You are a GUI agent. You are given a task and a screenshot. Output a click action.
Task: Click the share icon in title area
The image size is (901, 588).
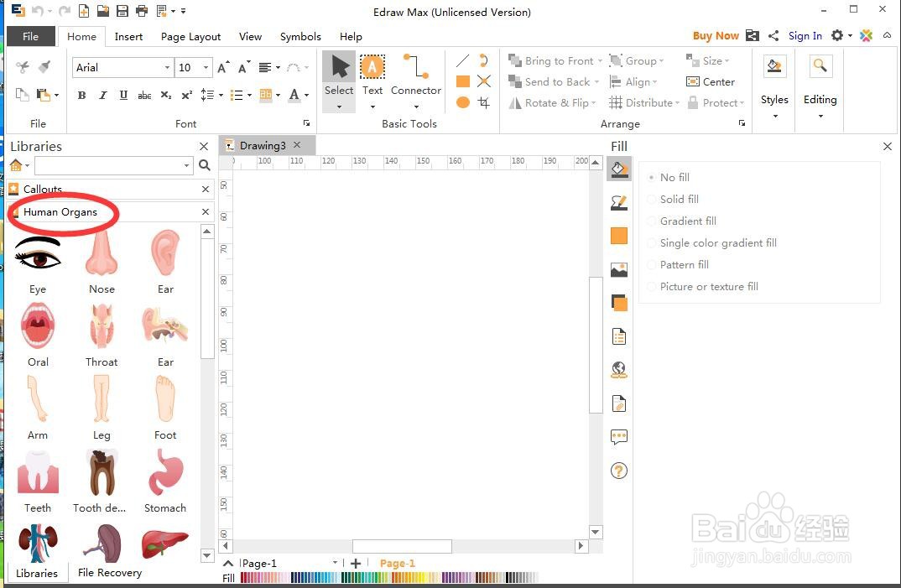pyautogui.click(x=773, y=35)
